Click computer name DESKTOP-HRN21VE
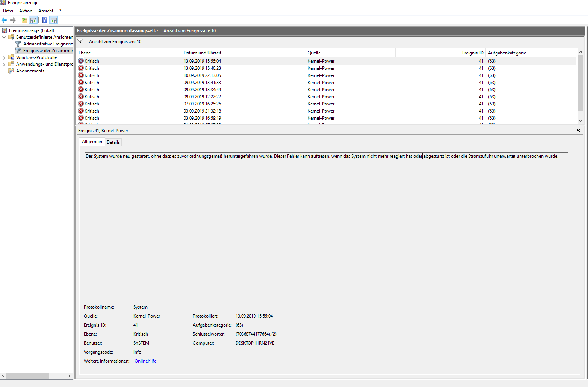 click(255, 343)
